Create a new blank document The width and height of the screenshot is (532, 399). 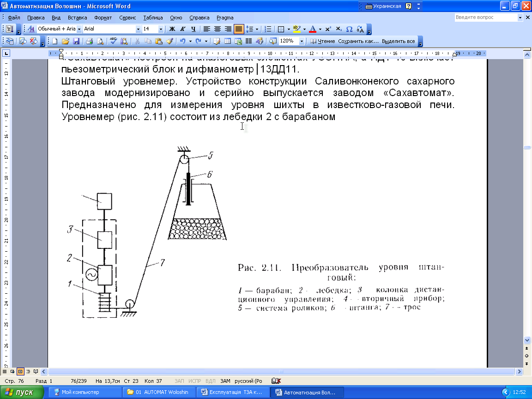pyautogui.click(x=54, y=42)
